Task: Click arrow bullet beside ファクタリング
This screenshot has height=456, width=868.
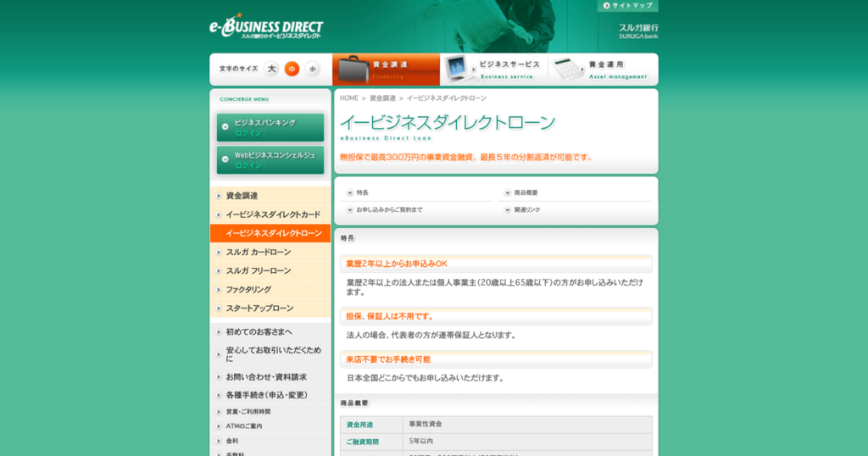Action: [x=218, y=290]
